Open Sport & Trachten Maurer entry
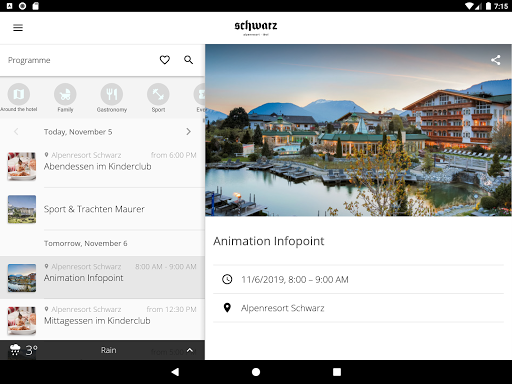The height and width of the screenshot is (384, 512). click(x=102, y=209)
